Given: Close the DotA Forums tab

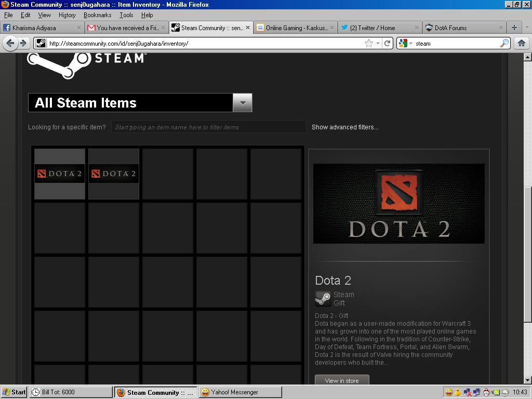Looking at the screenshot, I should [x=500, y=28].
